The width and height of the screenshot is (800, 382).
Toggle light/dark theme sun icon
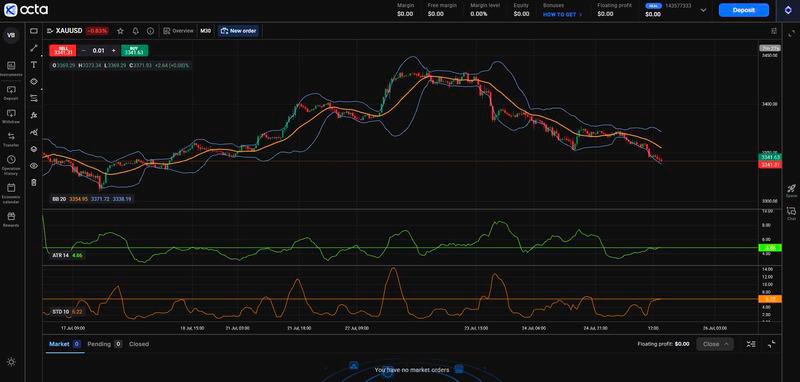pyautogui.click(x=11, y=362)
